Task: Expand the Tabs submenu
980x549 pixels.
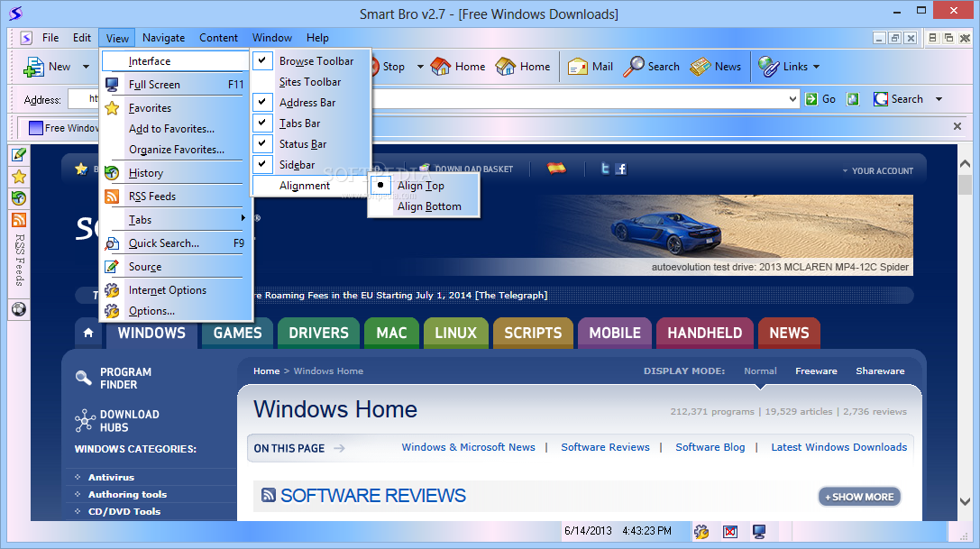Action: pos(176,219)
